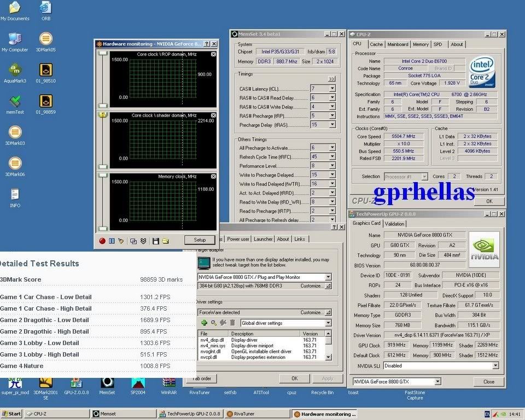This screenshot has width=525, height=420.
Task: Click the TechPowerUp GPU-Z taskbar button
Action: pos(190,414)
